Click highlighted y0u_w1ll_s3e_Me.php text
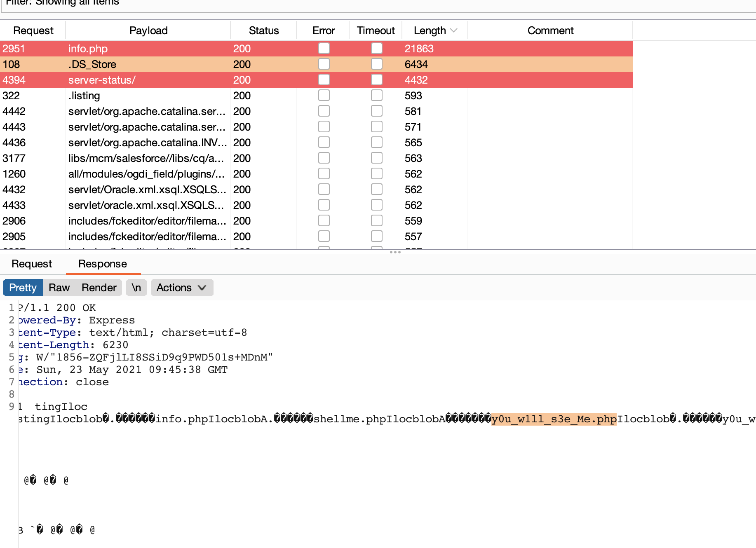This screenshot has width=756, height=548. tap(554, 419)
